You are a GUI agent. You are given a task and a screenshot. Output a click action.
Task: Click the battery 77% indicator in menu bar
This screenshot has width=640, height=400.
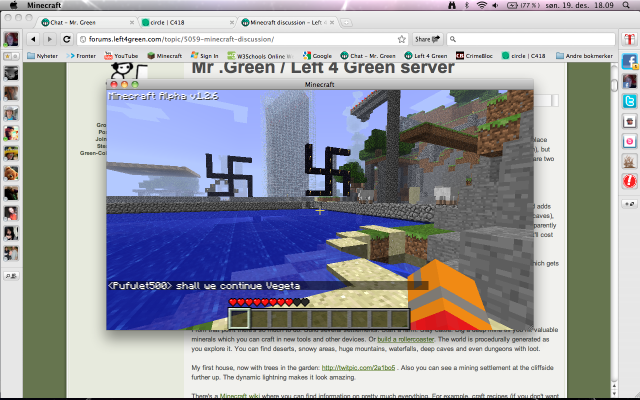pos(523,5)
